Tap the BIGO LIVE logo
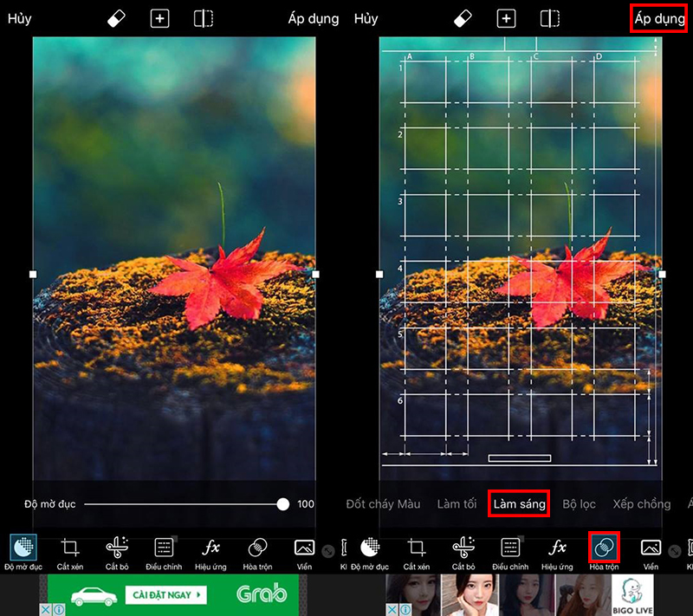 click(x=632, y=595)
